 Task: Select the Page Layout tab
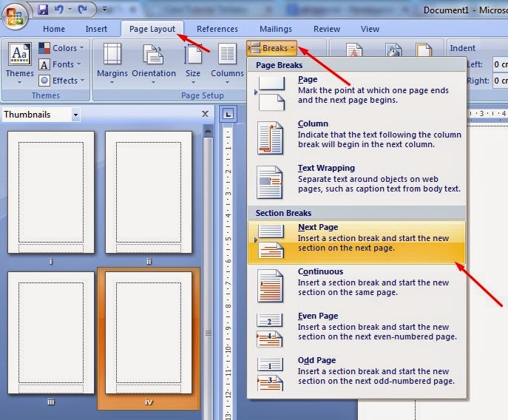click(x=152, y=29)
